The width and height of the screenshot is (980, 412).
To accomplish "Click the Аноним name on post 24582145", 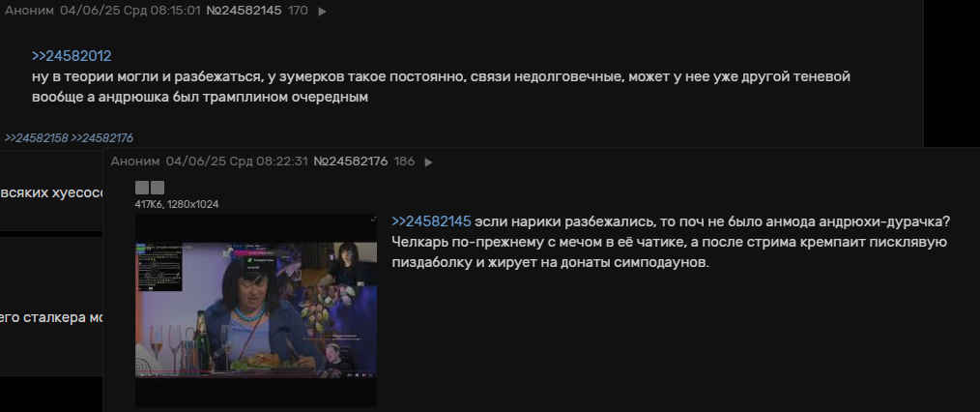I will pyautogui.click(x=29, y=11).
